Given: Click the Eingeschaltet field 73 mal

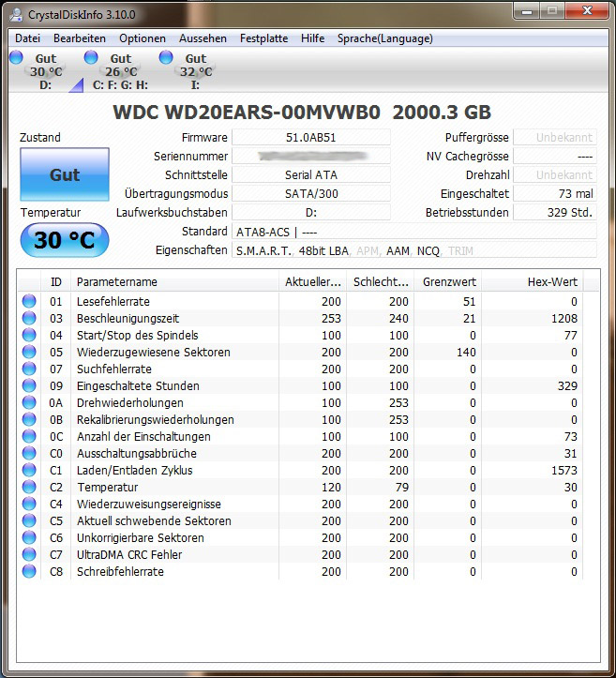Looking at the screenshot, I should [x=555, y=194].
